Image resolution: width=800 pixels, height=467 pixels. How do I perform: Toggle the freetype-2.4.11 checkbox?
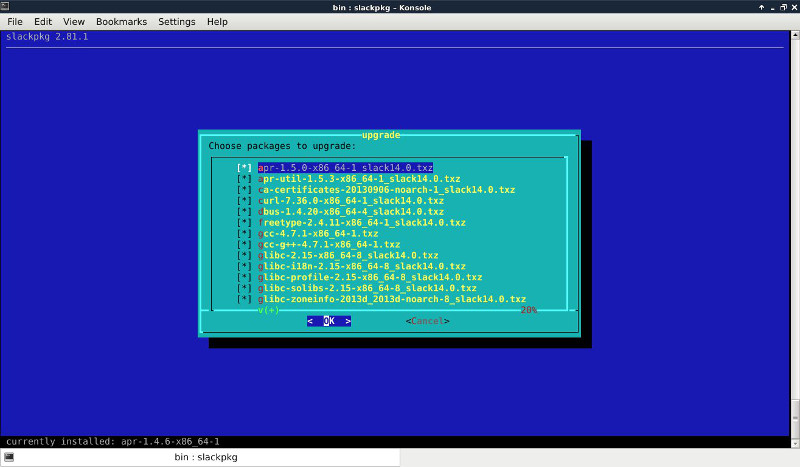coord(244,222)
